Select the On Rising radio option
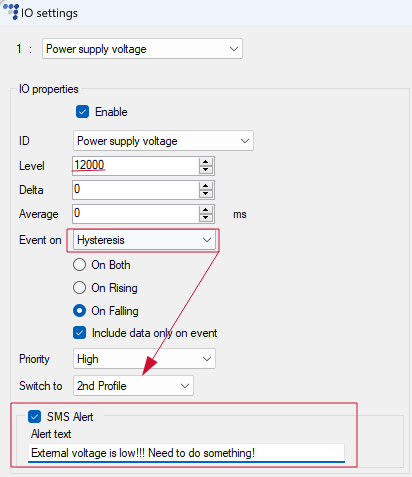 pos(79,287)
